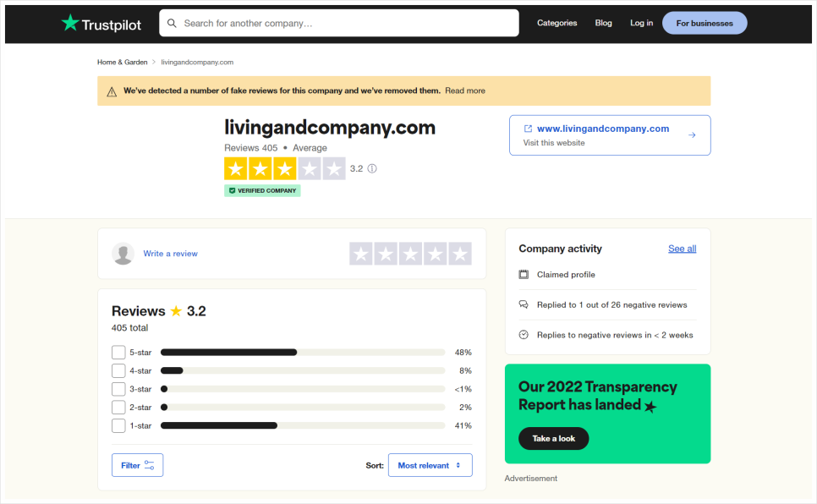This screenshot has width=817, height=504.
Task: Rate one star in the review box
Action: click(360, 254)
